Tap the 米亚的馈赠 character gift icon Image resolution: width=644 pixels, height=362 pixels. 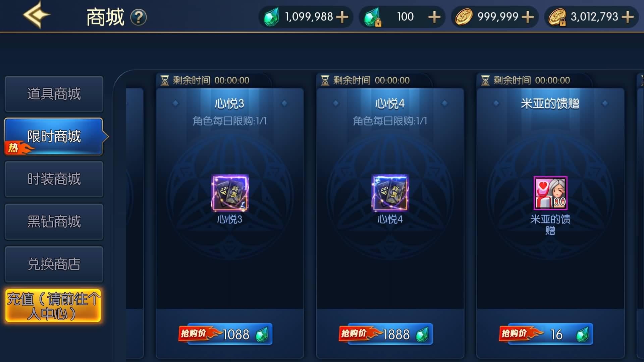click(550, 193)
